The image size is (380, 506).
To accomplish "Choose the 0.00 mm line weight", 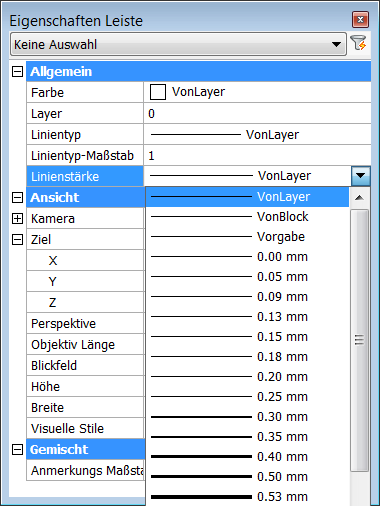I will [247, 257].
